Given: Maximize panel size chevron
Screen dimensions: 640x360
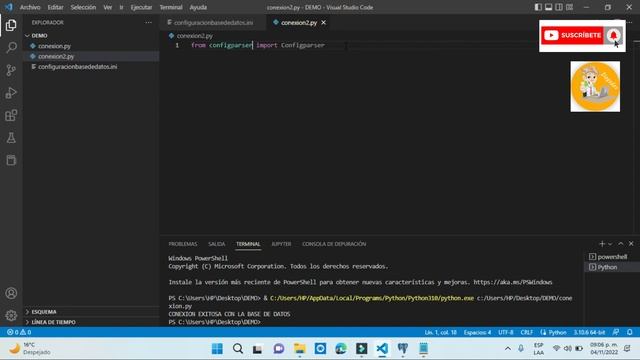Looking at the screenshot, I should point(620,244).
